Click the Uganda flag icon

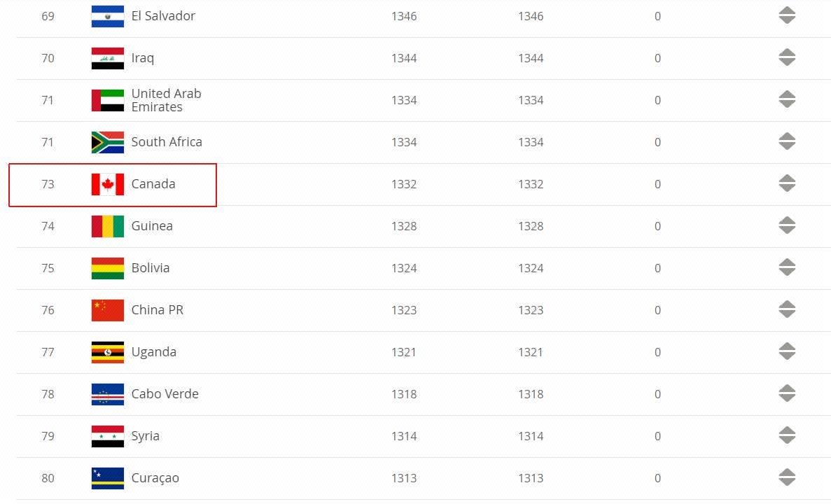pos(107,352)
